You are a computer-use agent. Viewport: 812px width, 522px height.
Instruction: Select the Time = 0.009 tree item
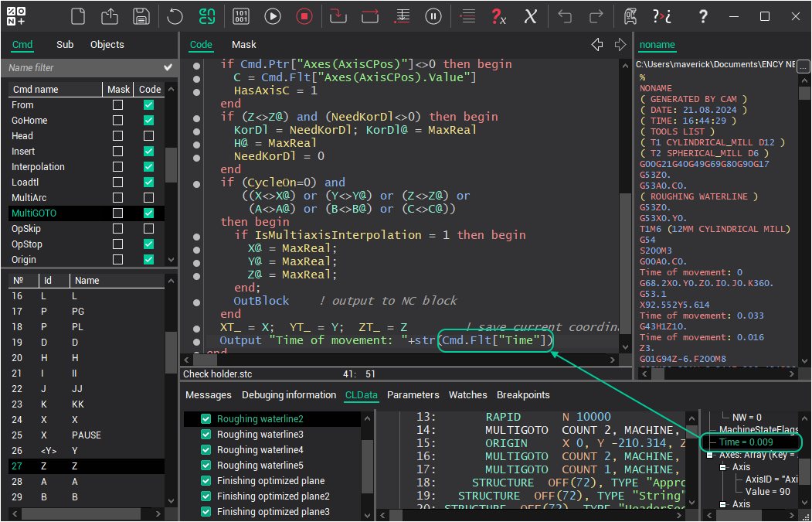(x=746, y=442)
